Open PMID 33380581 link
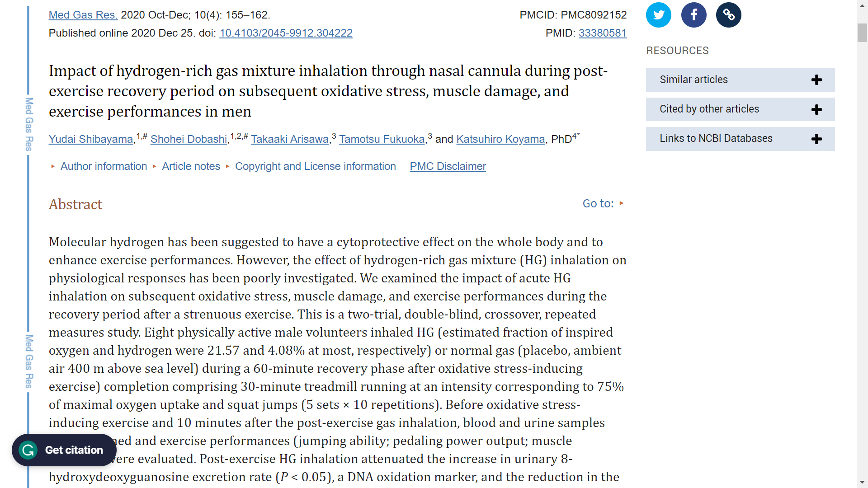This screenshot has height=488, width=868. [602, 33]
